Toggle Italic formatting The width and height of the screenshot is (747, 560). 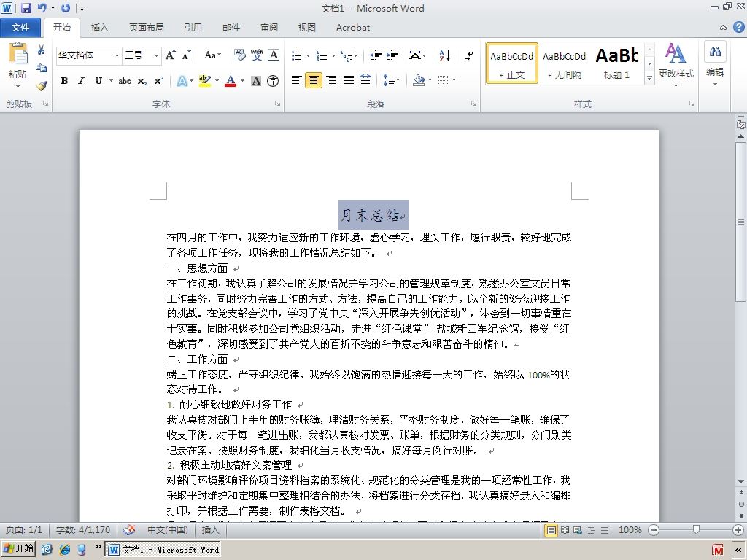82,81
